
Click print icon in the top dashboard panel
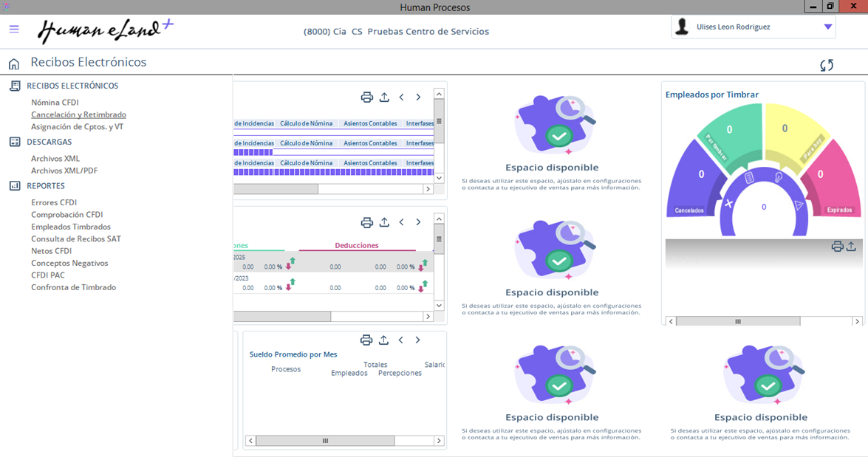(366, 97)
